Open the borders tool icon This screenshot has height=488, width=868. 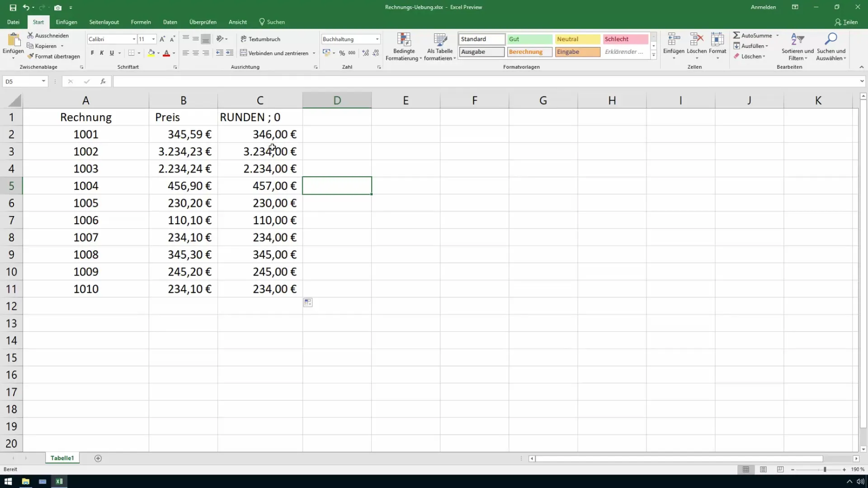pyautogui.click(x=131, y=53)
